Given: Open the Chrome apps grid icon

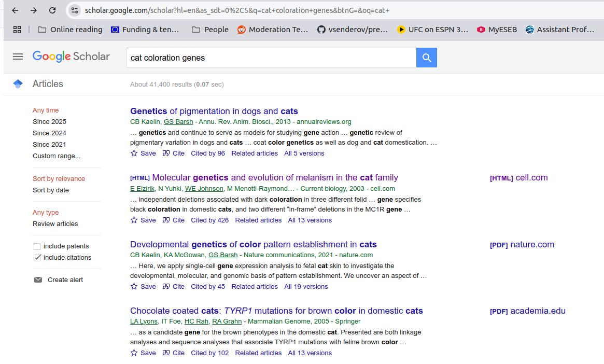Looking at the screenshot, I should (x=17, y=30).
